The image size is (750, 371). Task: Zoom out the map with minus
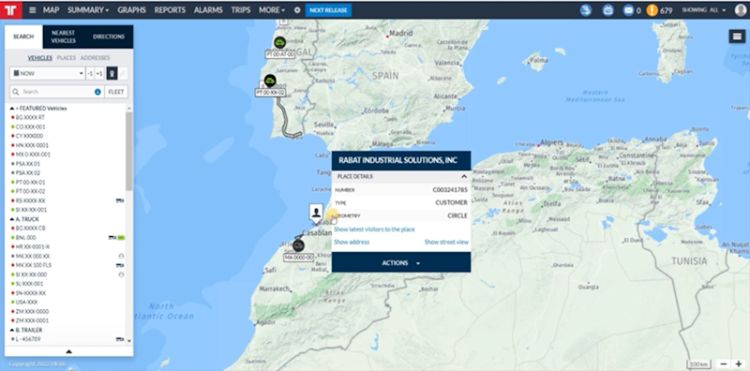(724, 364)
